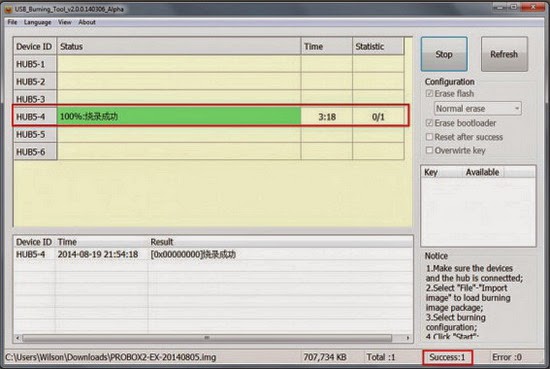Screen dimensions: 550x369
Task: Click the Configuration group label
Action: click(x=450, y=82)
